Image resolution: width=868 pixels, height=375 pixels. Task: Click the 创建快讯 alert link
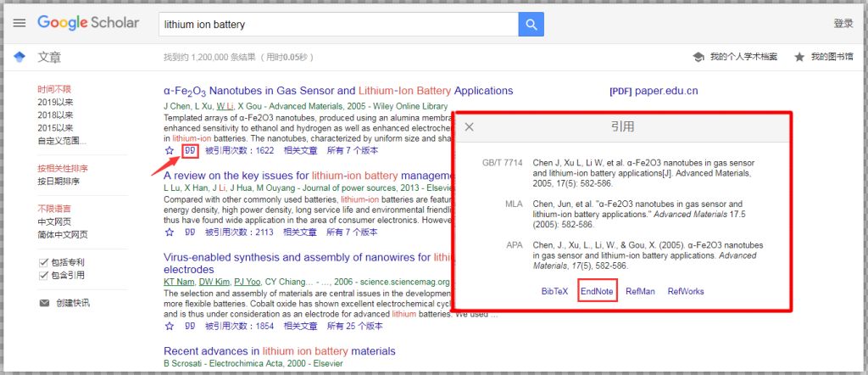pyautogui.click(x=73, y=303)
